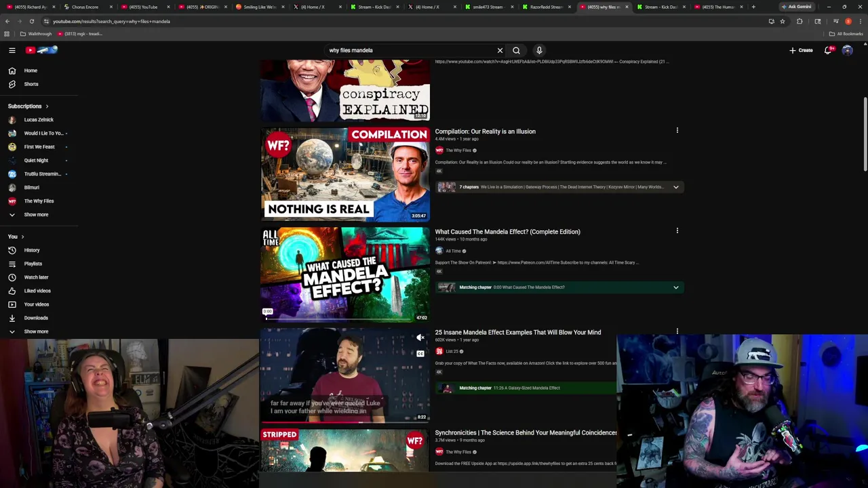Open the mgk bookmark in bookmarks bar
The height and width of the screenshot is (488, 868).
pyautogui.click(x=80, y=34)
